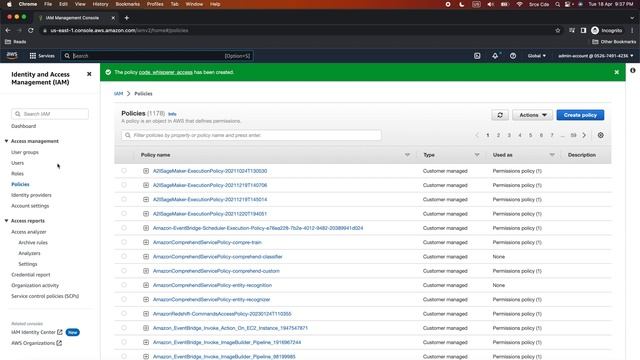Open the Apple menu
The image size is (640, 360).
pos(9,4)
